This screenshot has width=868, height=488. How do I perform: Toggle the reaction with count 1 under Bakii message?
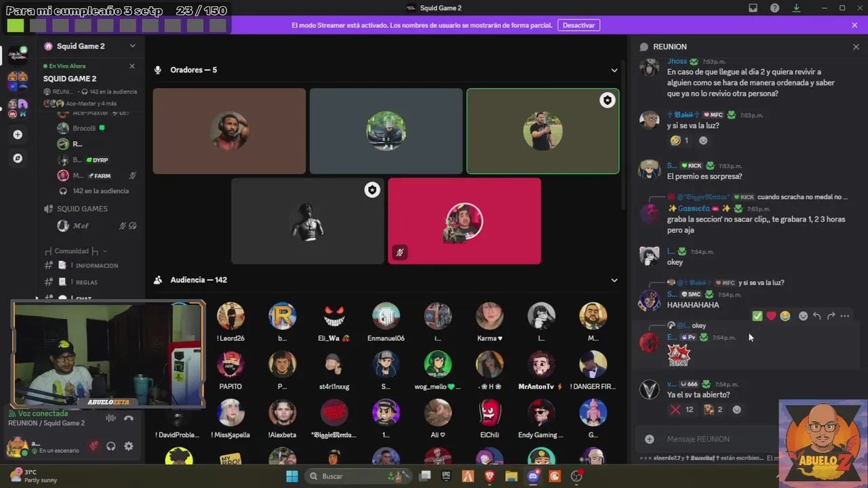click(679, 140)
